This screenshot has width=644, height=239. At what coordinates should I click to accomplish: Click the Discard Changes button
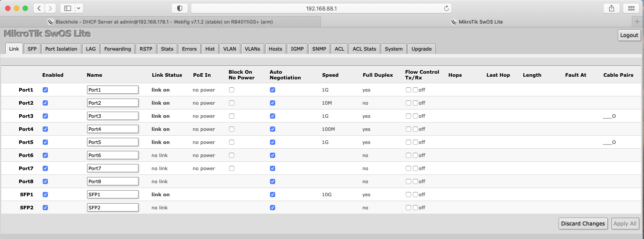(583, 223)
